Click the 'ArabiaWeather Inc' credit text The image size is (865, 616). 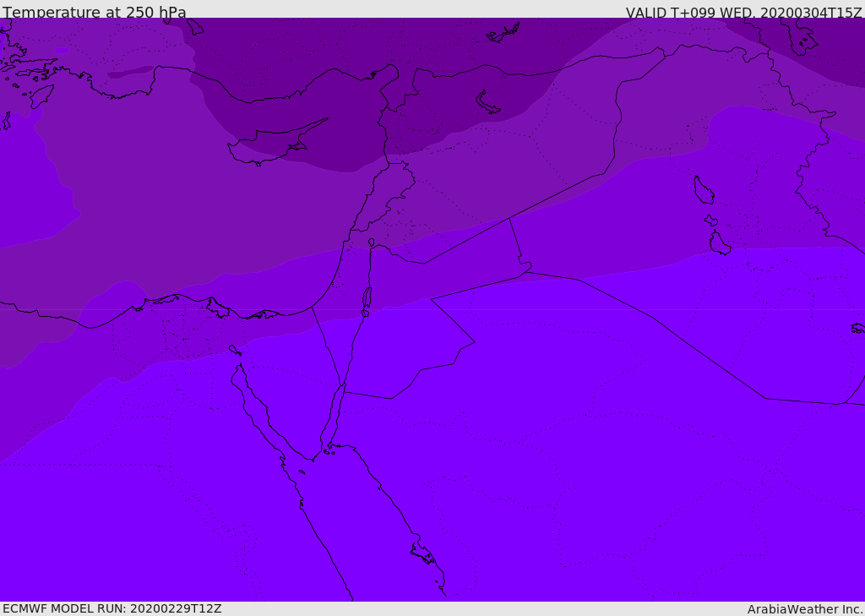point(804,609)
